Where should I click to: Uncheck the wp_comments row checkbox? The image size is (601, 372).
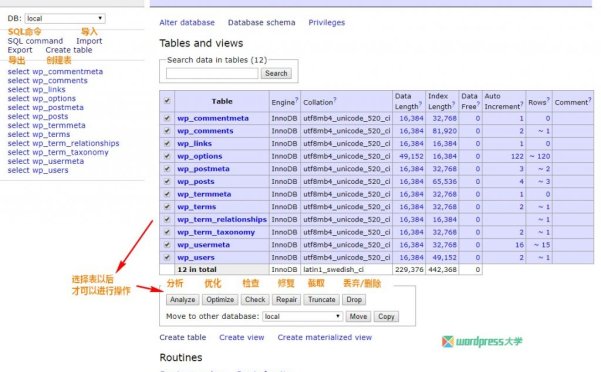pos(167,131)
